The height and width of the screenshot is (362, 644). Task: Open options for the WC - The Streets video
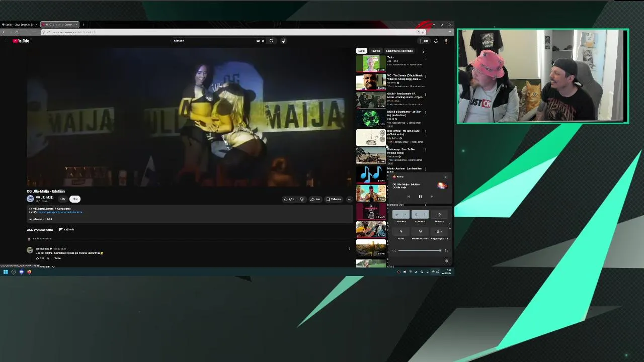[x=426, y=76]
